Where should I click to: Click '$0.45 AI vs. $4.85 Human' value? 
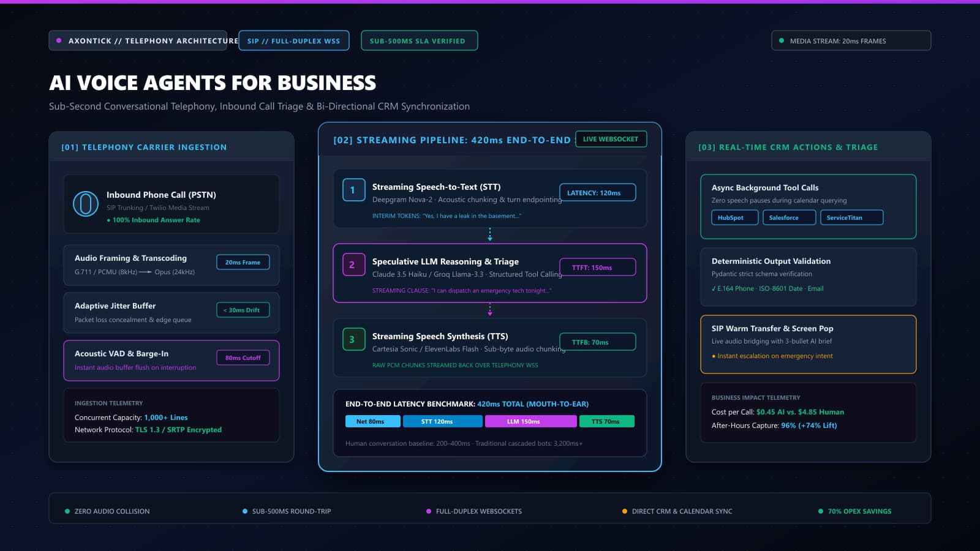(800, 412)
